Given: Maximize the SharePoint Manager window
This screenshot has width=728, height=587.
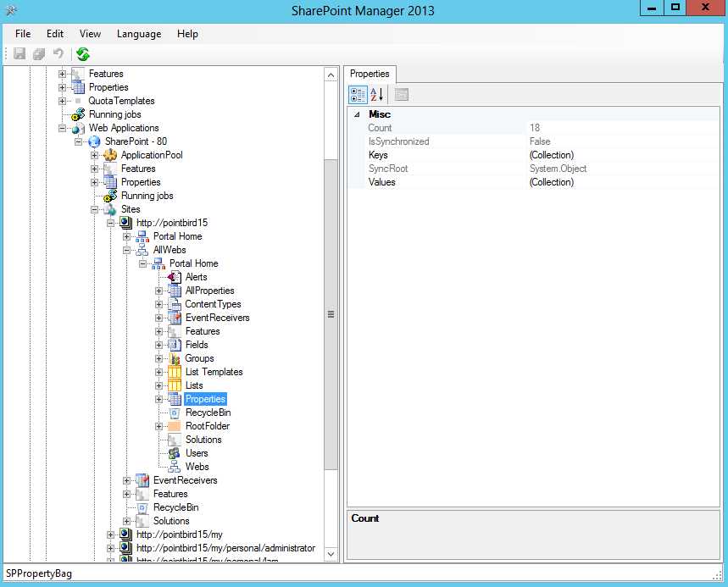Looking at the screenshot, I should click(x=675, y=8).
